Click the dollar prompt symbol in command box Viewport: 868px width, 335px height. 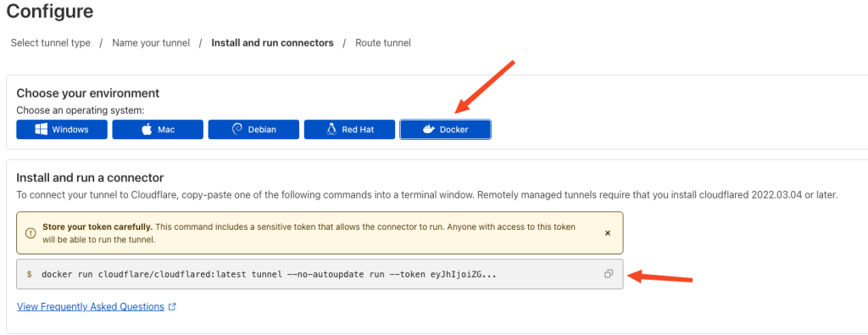coord(30,274)
